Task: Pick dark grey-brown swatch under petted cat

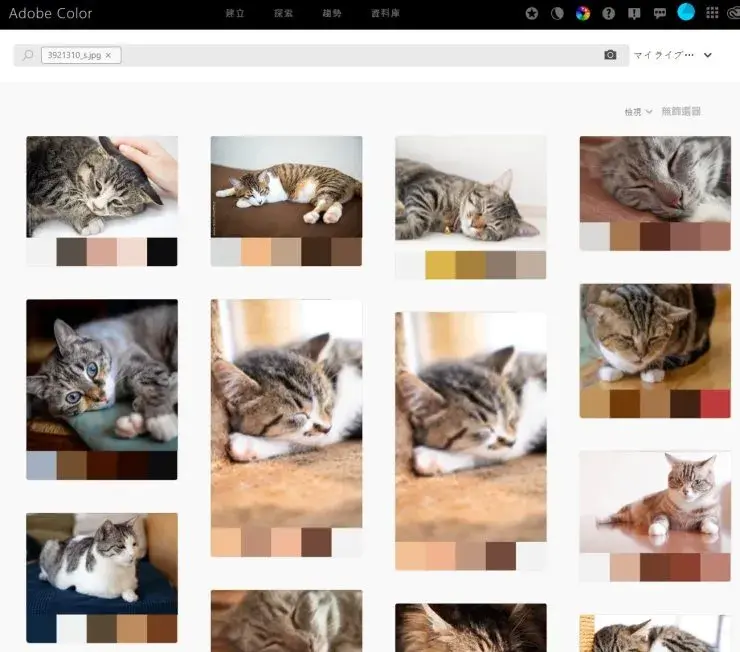Action: tap(72, 251)
